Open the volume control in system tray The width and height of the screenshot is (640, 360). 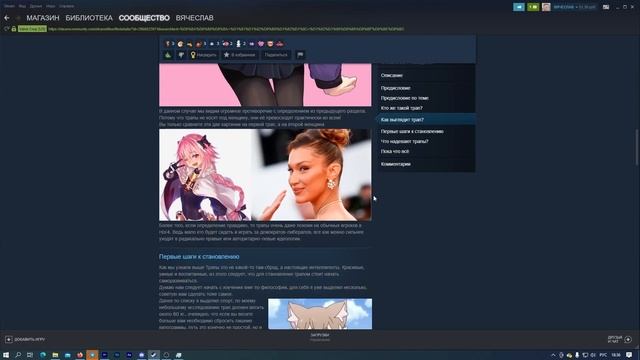593,355
